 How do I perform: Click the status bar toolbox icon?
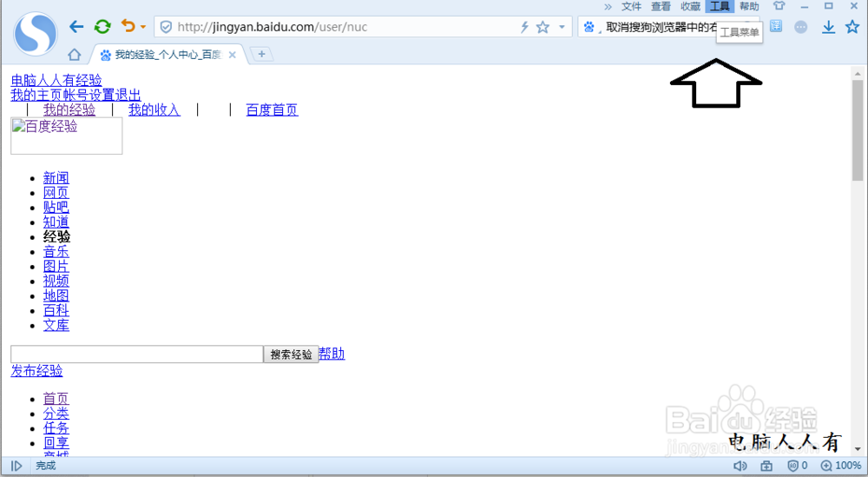[766, 466]
